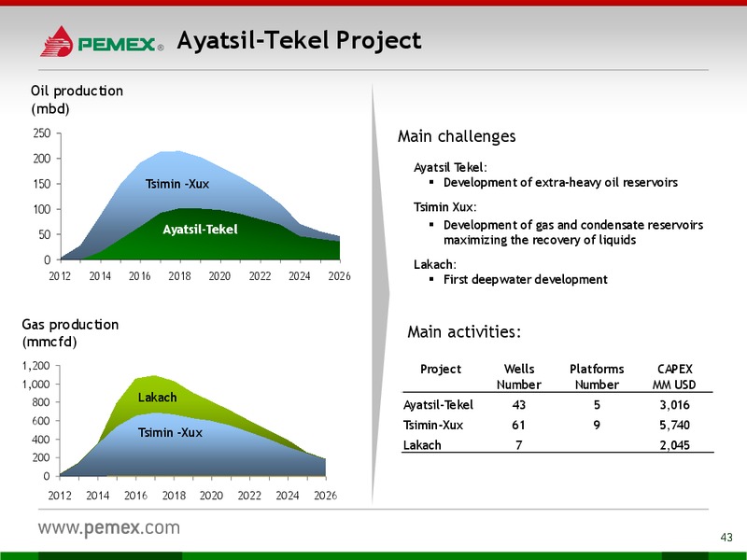Click CAPEX value 2,045
747x560 pixels.
click(674, 445)
